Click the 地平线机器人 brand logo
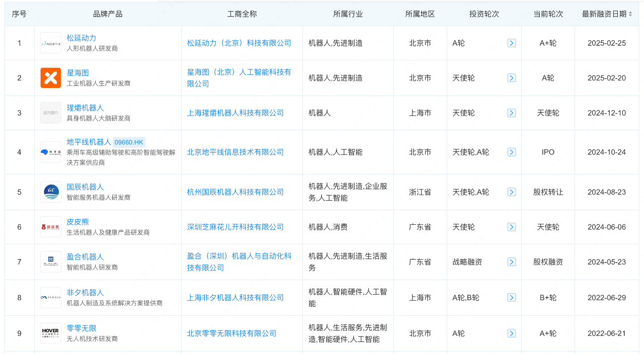This screenshot has height=354, width=644. 51,152
